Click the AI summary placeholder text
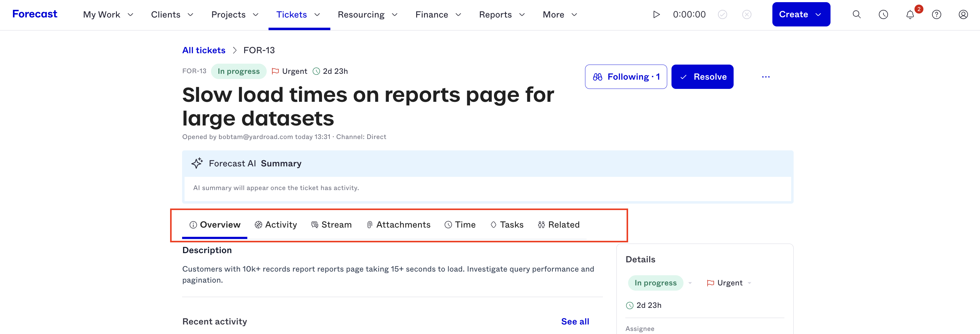The image size is (980, 334). tap(276, 188)
